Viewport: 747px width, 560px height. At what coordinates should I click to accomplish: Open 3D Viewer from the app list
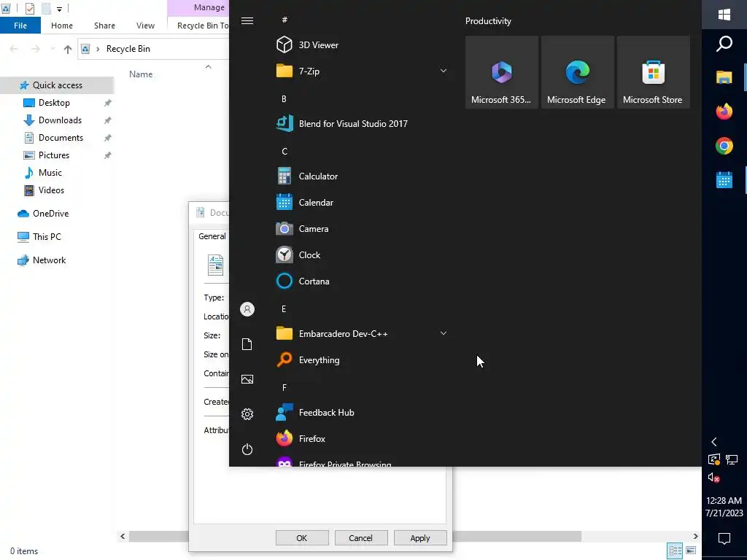pos(362,44)
